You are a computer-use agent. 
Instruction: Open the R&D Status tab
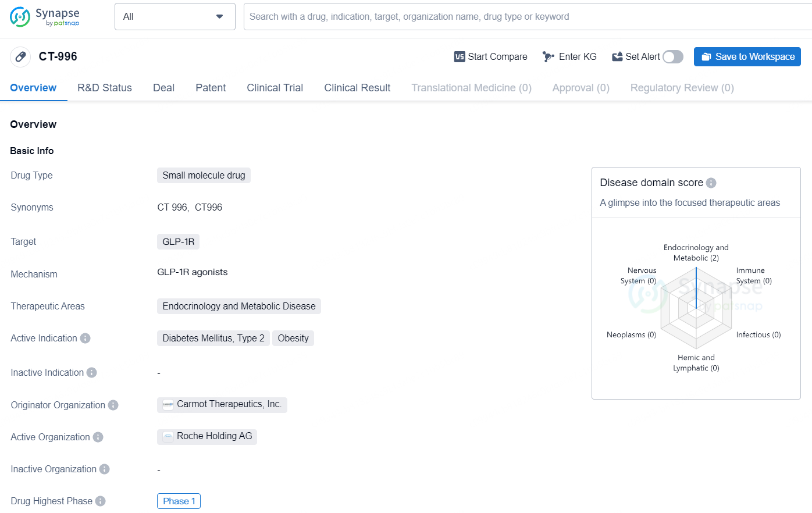tap(105, 88)
